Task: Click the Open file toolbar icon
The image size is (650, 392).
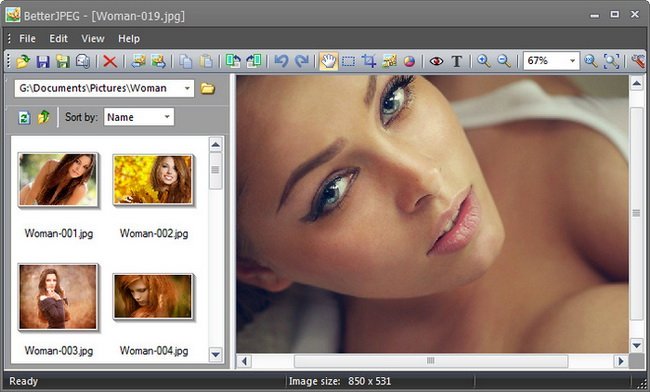Action: [x=23, y=61]
